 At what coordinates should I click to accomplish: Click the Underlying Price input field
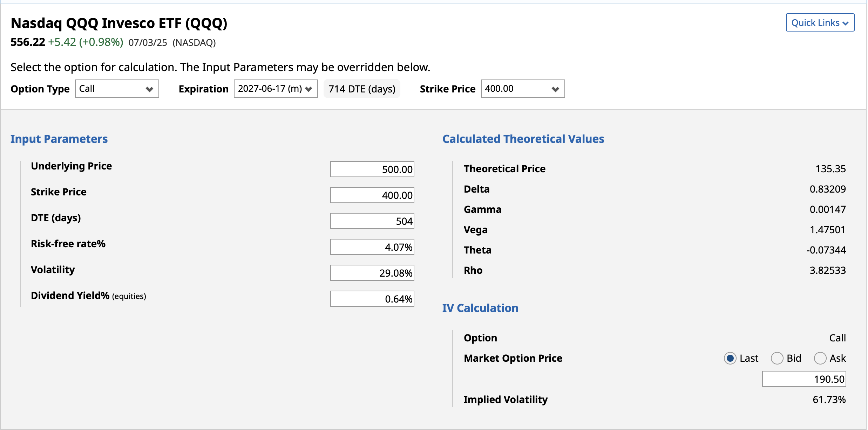372,169
